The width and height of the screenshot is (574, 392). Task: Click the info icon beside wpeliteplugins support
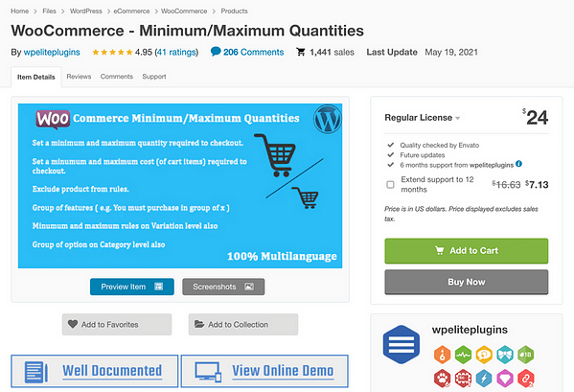coord(518,164)
